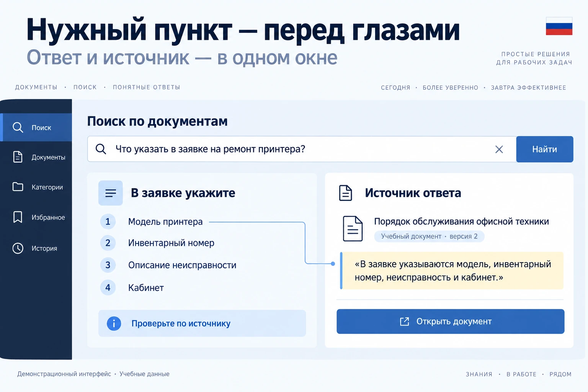Click the Поиск по документам heading
588x392 pixels.
click(x=157, y=121)
